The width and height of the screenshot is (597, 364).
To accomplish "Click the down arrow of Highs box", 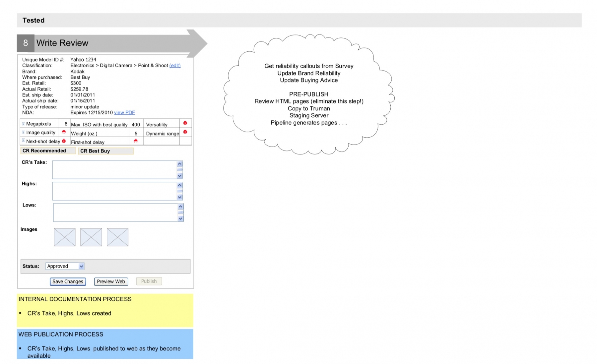I will click(x=179, y=197).
